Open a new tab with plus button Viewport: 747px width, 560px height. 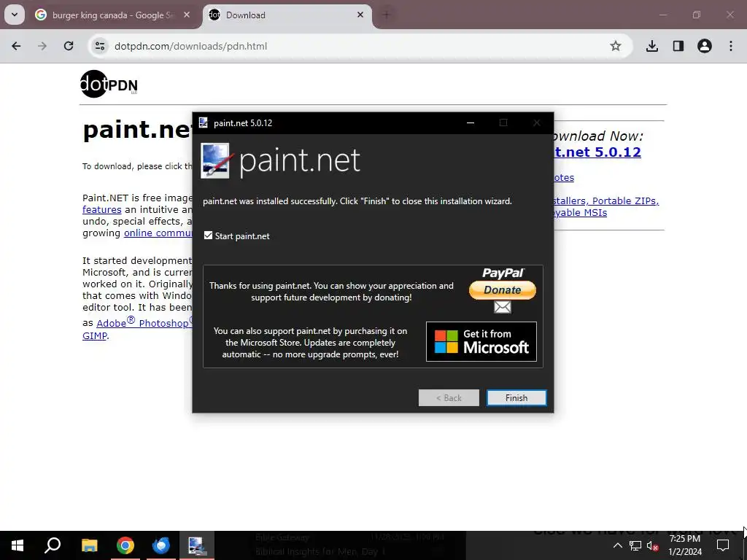(x=387, y=15)
